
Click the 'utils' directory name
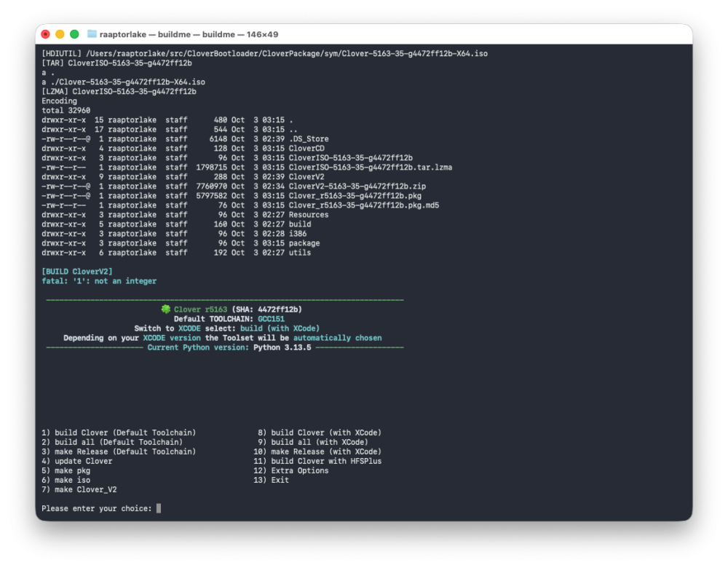pos(300,253)
